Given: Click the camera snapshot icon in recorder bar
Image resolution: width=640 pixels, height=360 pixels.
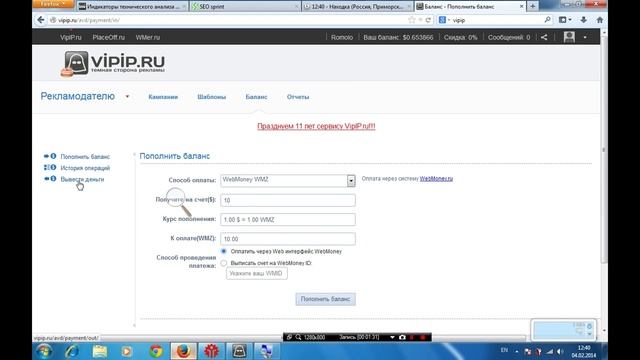Looking at the screenshot, I should tap(402, 337).
